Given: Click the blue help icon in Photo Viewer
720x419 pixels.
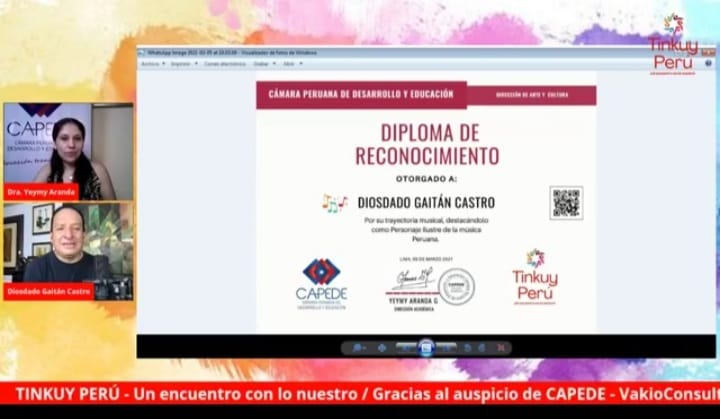Looking at the screenshot, I should pyautogui.click(x=709, y=63).
